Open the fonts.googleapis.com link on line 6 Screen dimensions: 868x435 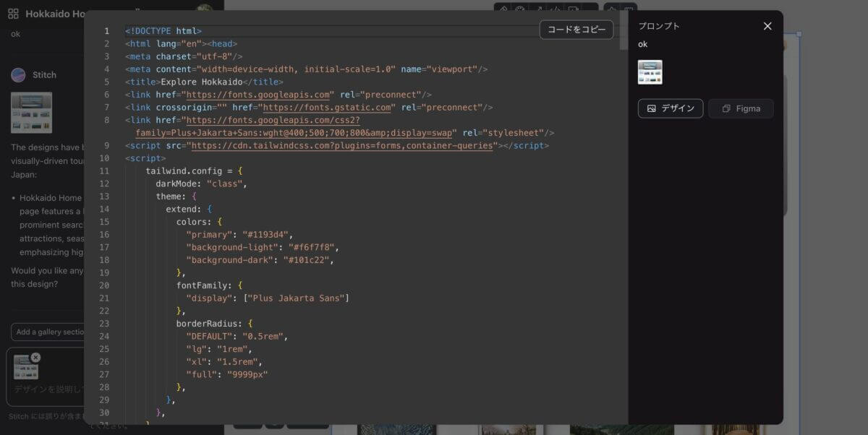click(260, 95)
